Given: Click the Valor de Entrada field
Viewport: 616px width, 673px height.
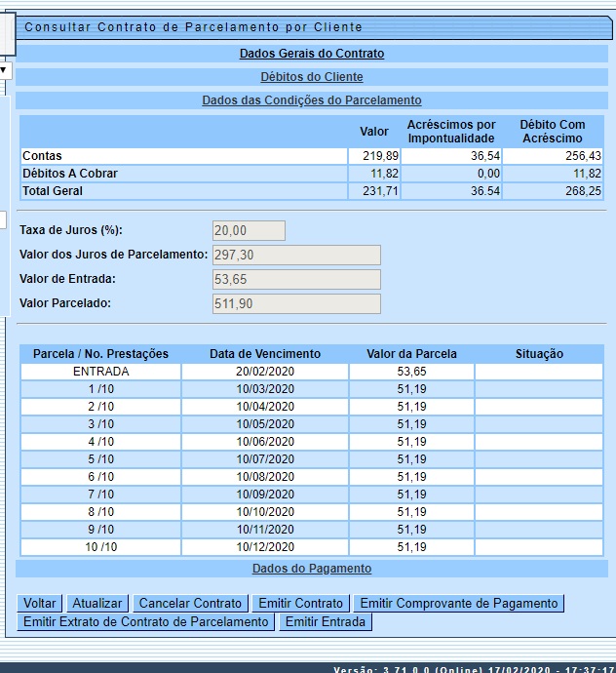Looking at the screenshot, I should pyautogui.click(x=295, y=280).
